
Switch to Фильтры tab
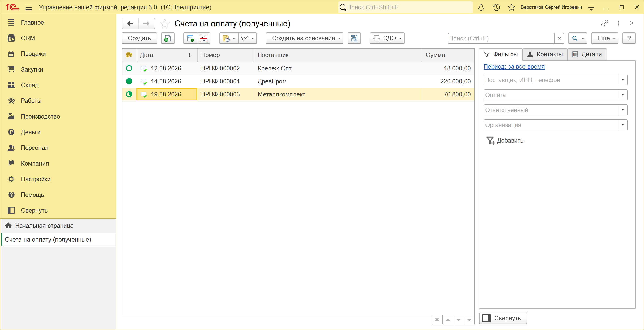pos(501,55)
